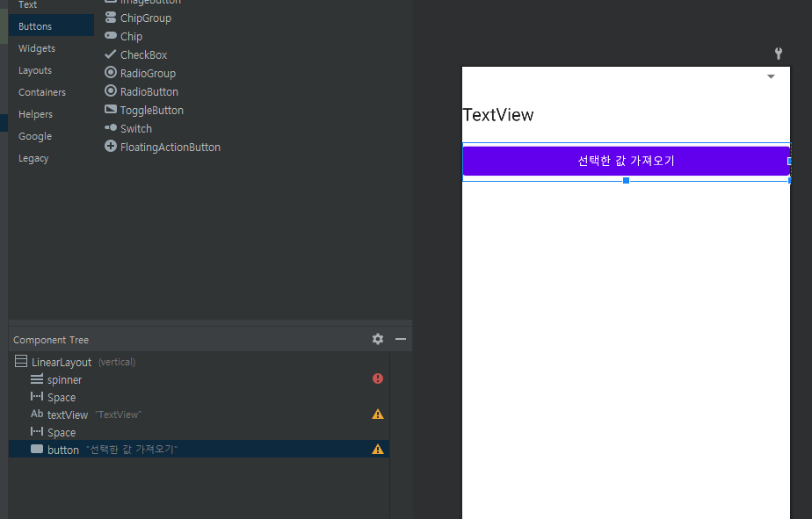Select the Switch label in the palette
The image size is (812, 519).
coord(135,129)
